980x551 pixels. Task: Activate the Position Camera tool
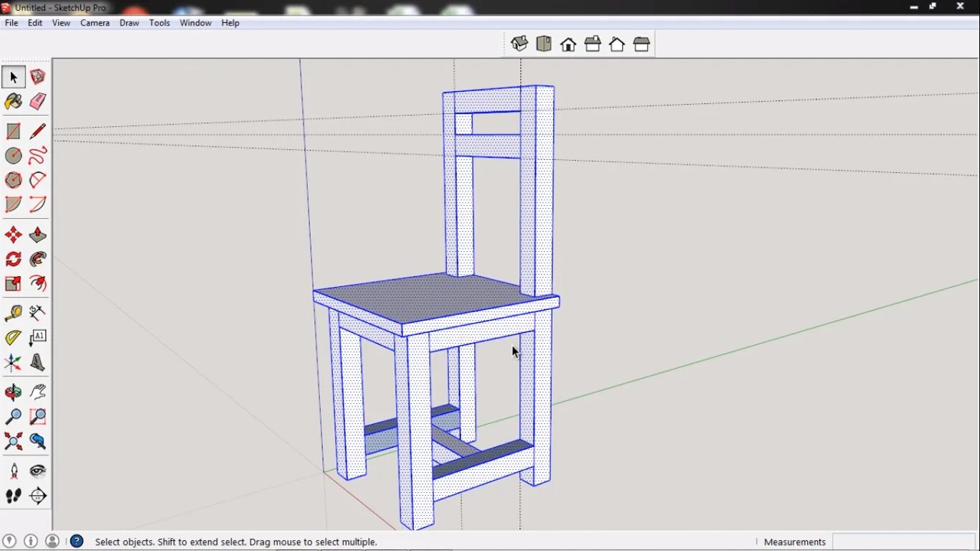(x=14, y=471)
